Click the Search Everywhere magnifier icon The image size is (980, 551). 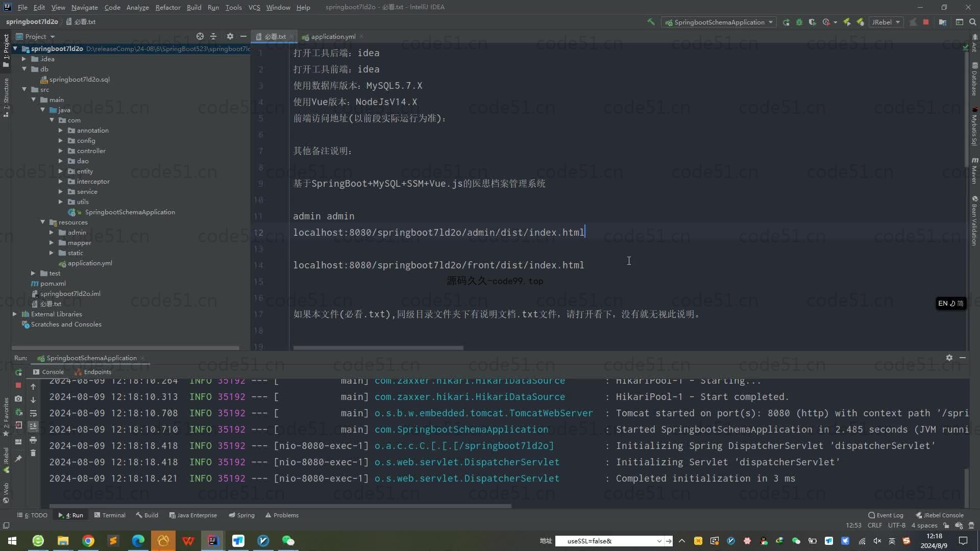[x=973, y=22]
